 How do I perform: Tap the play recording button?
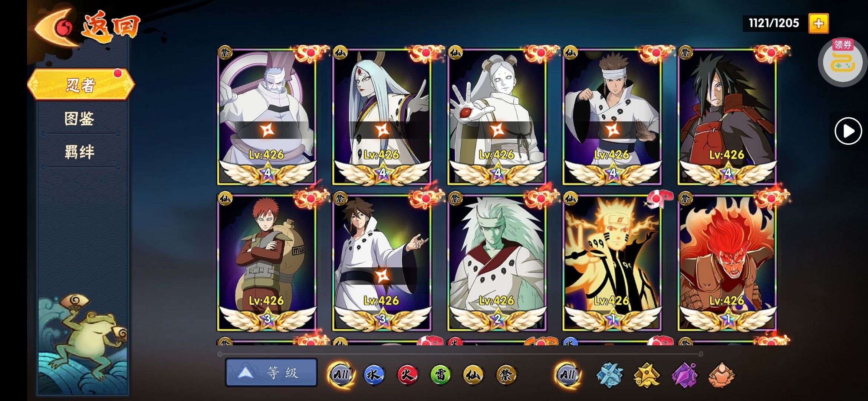(848, 131)
